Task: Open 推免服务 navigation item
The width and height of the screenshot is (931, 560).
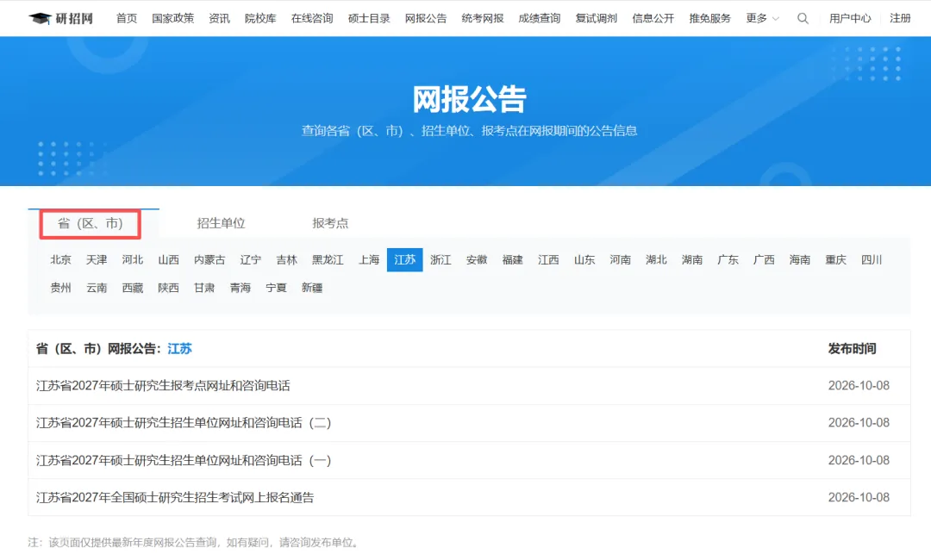Action: pyautogui.click(x=709, y=18)
